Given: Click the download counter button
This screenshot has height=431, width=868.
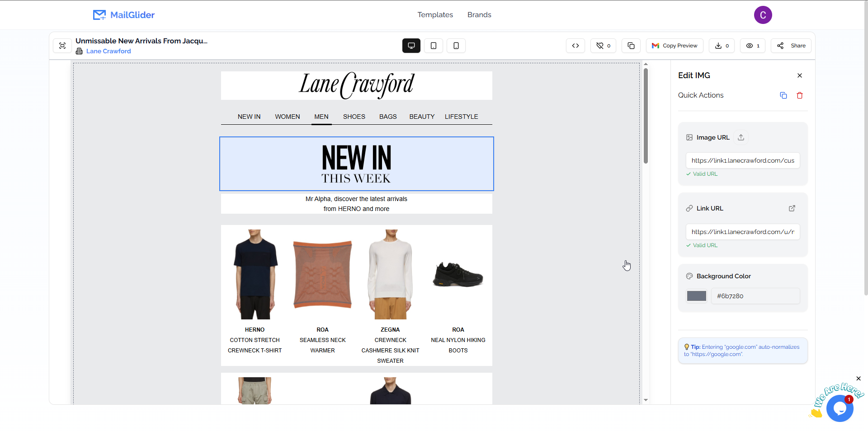Looking at the screenshot, I should point(722,46).
